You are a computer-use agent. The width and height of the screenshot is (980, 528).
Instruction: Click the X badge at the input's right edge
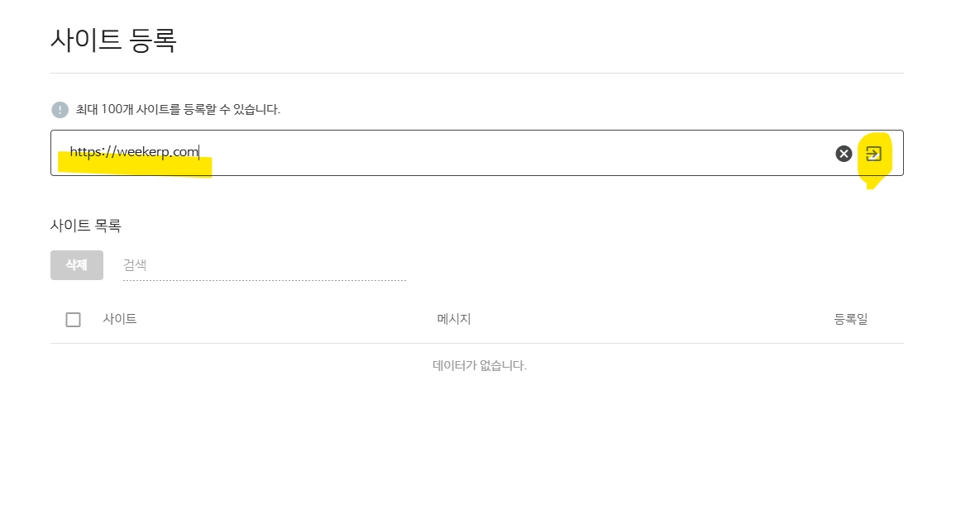coord(844,153)
